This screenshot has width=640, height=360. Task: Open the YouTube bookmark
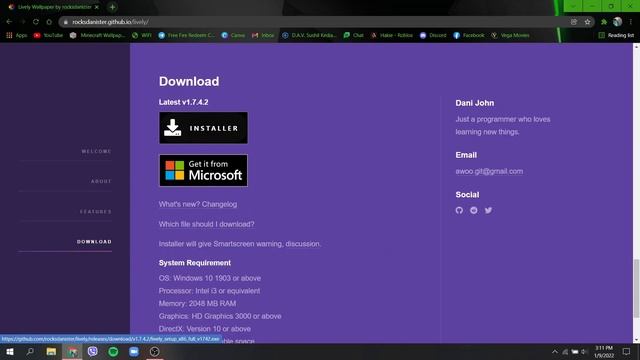click(x=48, y=36)
